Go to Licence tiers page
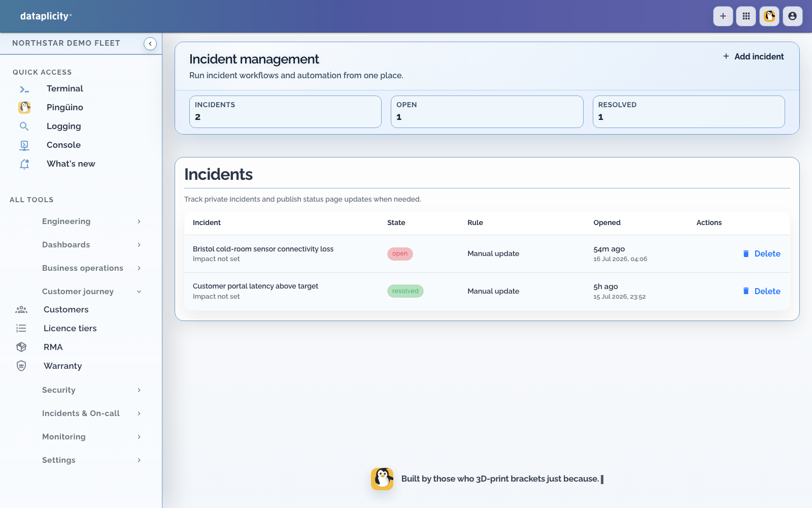This screenshot has height=508, width=812. tap(70, 328)
